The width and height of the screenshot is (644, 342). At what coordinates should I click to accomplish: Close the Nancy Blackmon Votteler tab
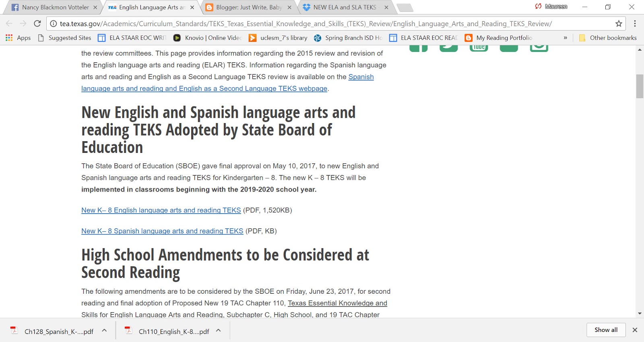[95, 7]
